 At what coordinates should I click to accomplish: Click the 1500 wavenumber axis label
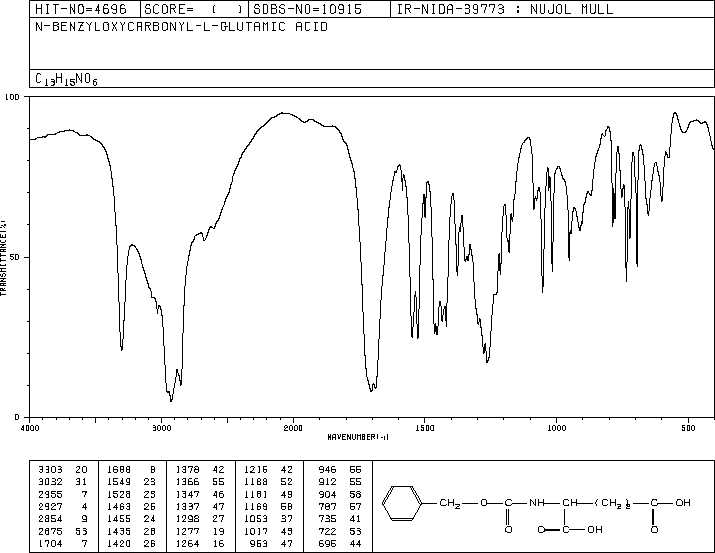click(x=425, y=428)
